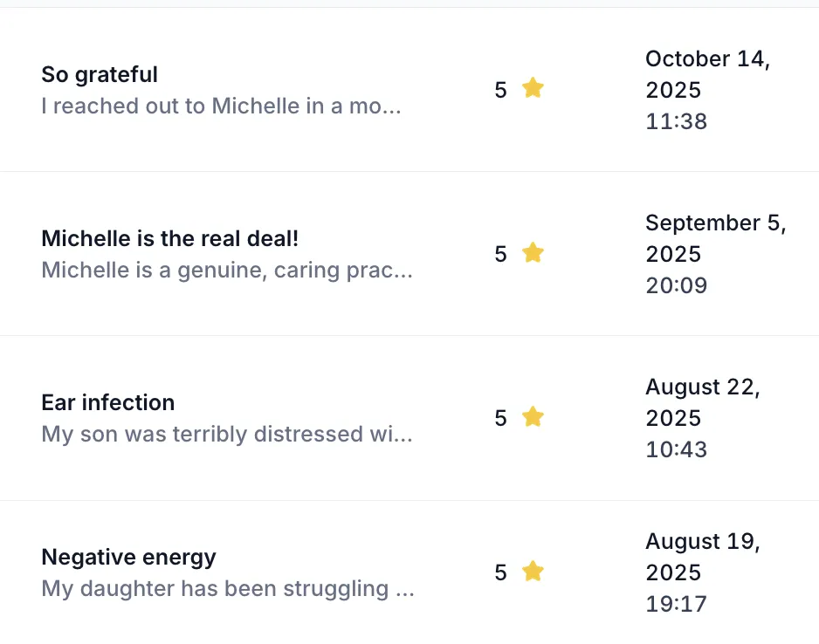Click the excerpt "My daughter has been struggling ..."
The image size is (819, 644).
(x=228, y=589)
